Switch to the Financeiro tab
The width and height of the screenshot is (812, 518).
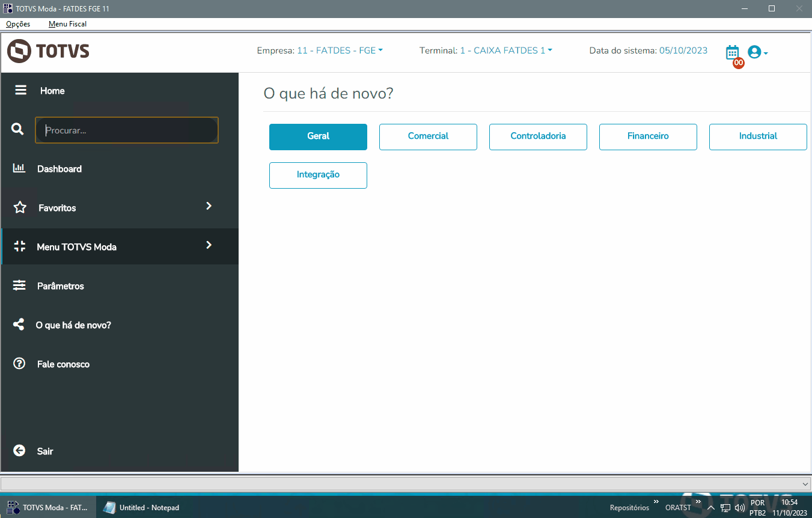coord(648,136)
